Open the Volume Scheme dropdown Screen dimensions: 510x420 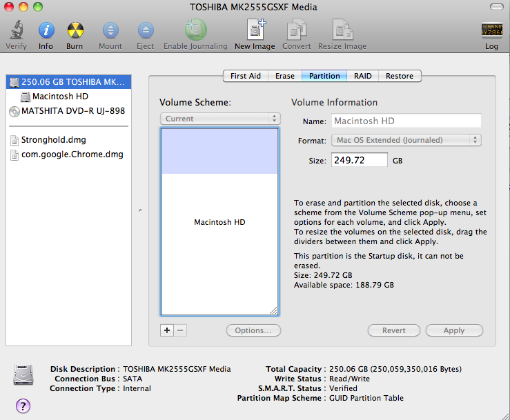220,119
